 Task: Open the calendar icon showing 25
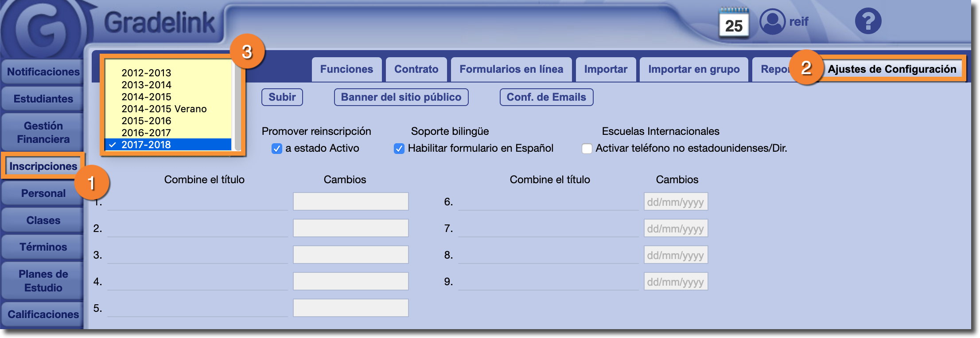[x=734, y=23]
